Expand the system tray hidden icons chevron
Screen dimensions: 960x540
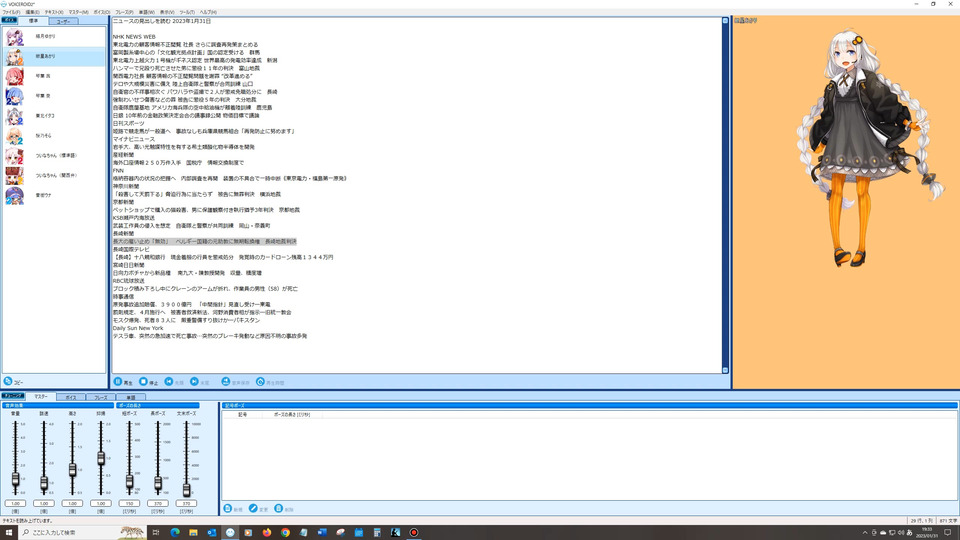pyautogui.click(x=864, y=533)
